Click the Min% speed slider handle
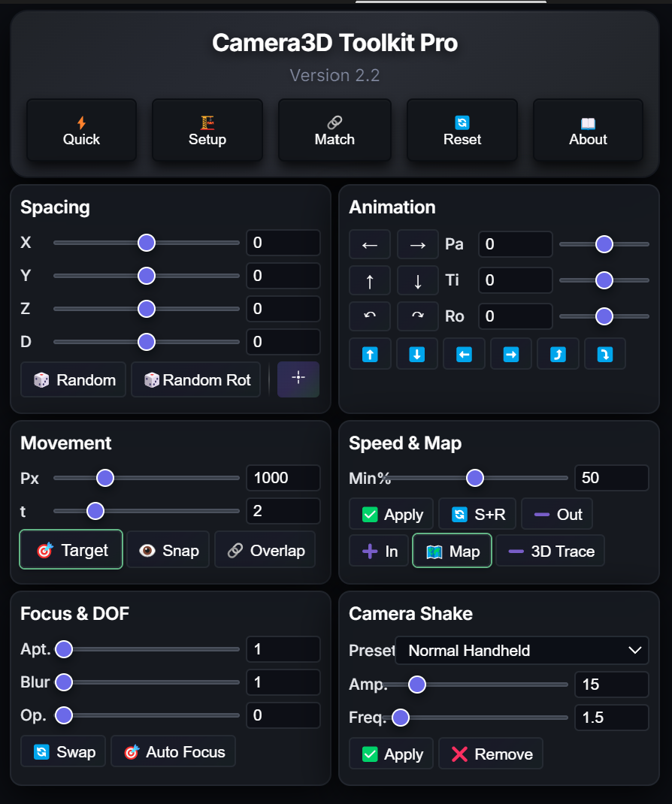The width and height of the screenshot is (672, 804). (x=474, y=478)
